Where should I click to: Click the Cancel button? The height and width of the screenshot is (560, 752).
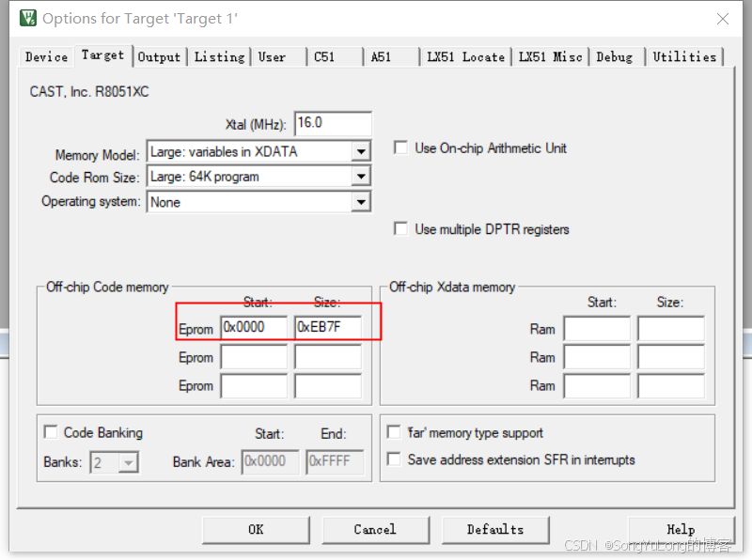pyautogui.click(x=375, y=530)
